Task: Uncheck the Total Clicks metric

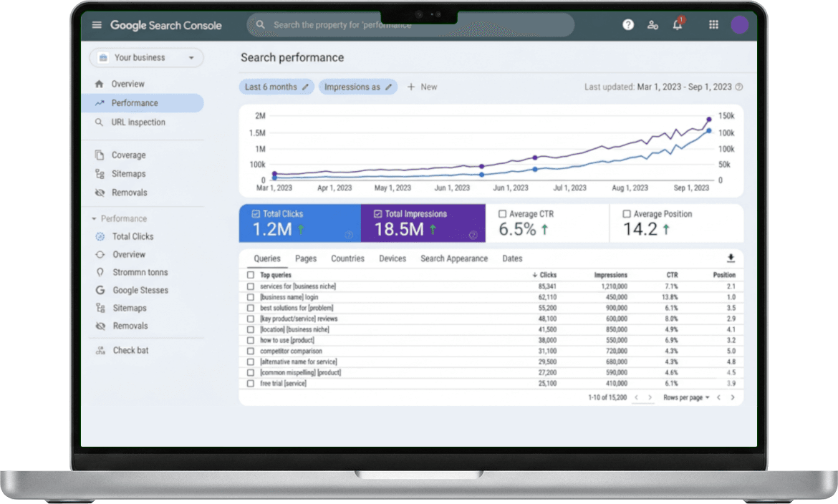Action: pos(256,214)
